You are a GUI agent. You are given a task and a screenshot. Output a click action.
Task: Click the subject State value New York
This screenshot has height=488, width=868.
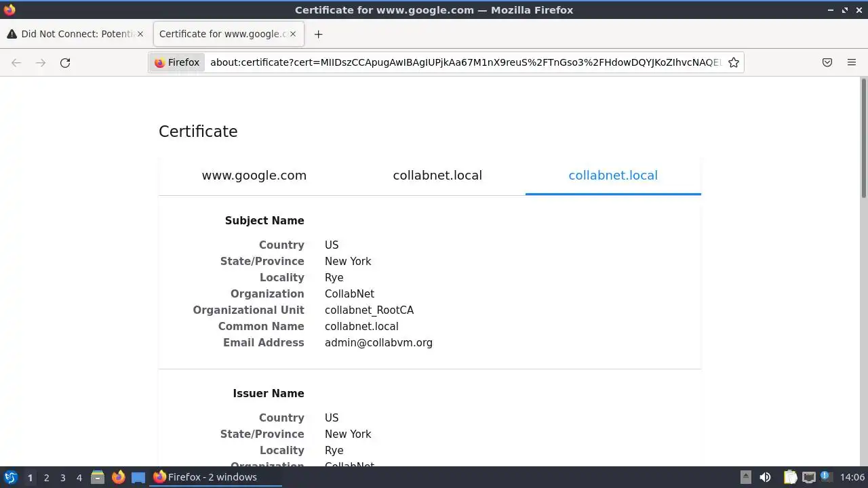(348, 261)
